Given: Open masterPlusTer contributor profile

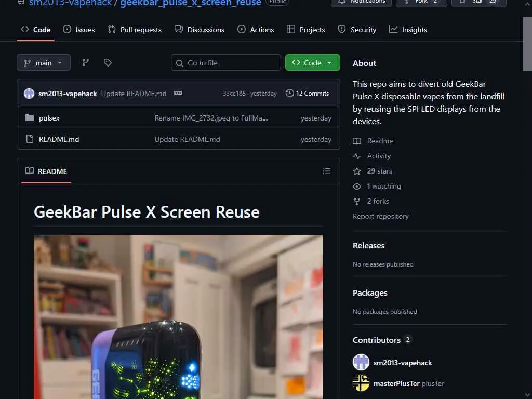Looking at the screenshot, I should (396, 384).
